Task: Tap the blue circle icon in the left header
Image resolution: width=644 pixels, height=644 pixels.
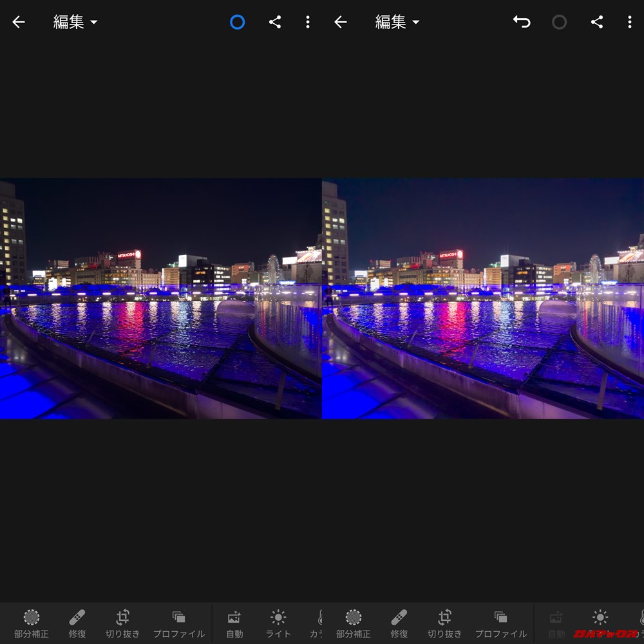Action: tap(237, 22)
